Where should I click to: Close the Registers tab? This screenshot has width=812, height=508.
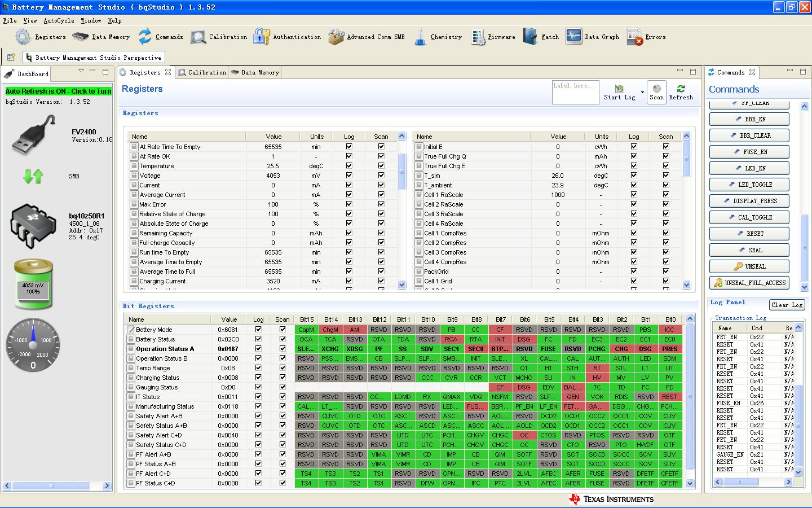[168, 72]
